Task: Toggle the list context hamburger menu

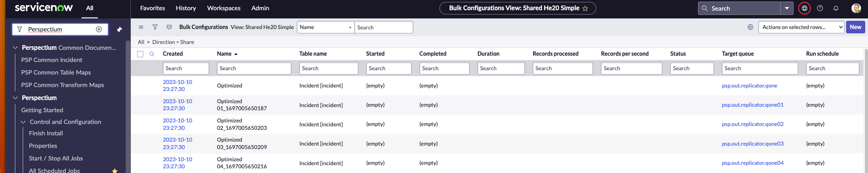Action: coord(141,27)
